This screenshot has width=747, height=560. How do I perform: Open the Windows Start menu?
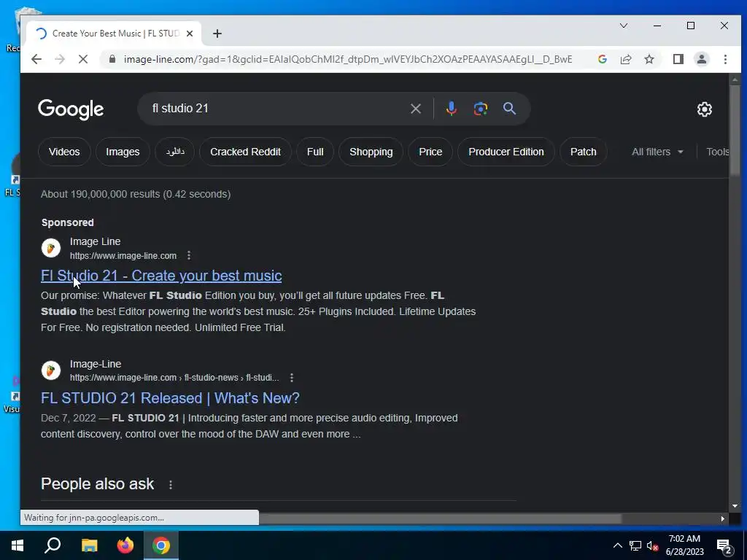[18, 545]
